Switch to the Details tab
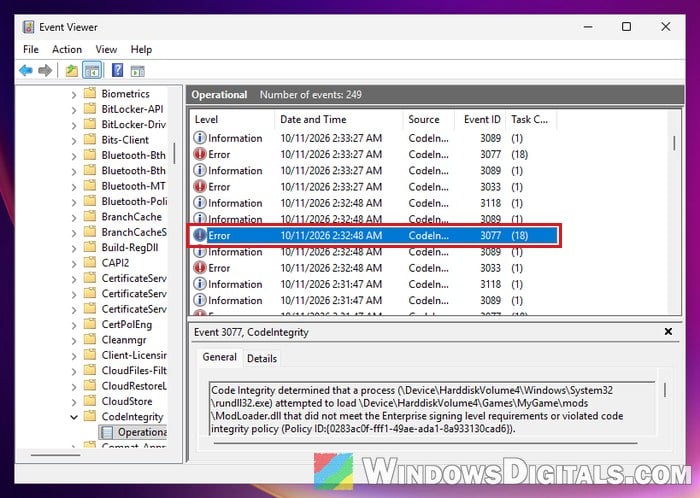The width and height of the screenshot is (700, 498). 262,358
